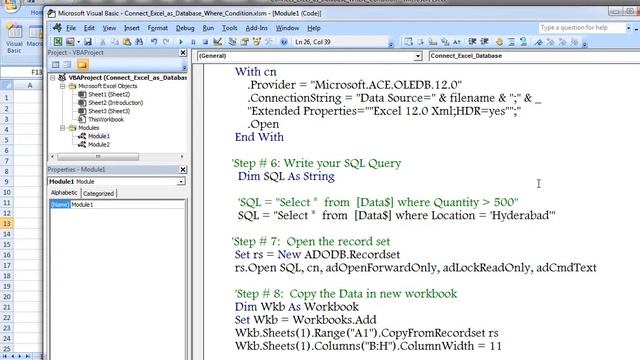Click the Uncomment Block icon
The height and width of the screenshot is (360, 640).
(523, 42)
